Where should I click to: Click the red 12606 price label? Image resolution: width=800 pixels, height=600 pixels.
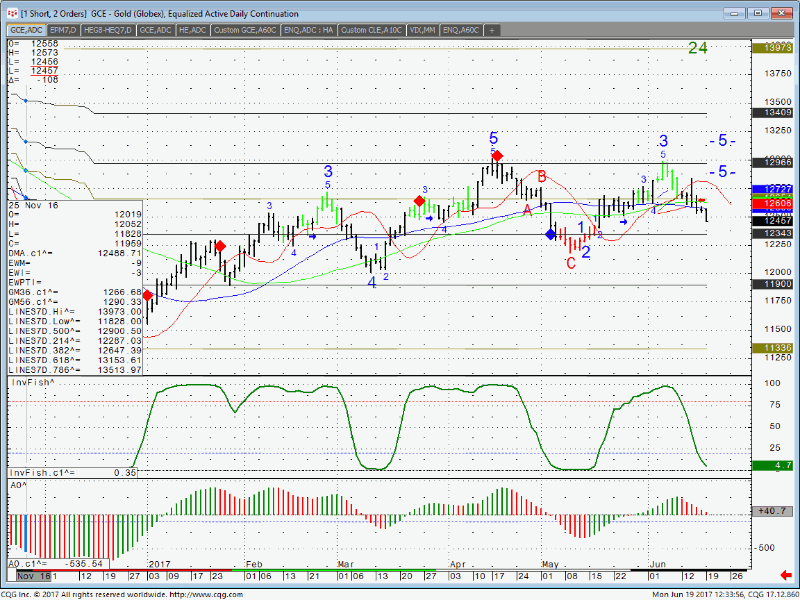tap(772, 203)
